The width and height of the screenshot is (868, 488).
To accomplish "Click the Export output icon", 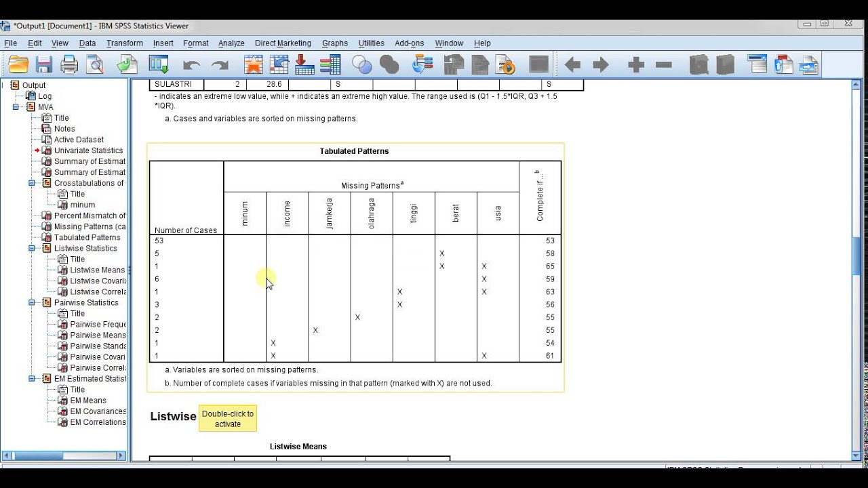I will (x=127, y=65).
